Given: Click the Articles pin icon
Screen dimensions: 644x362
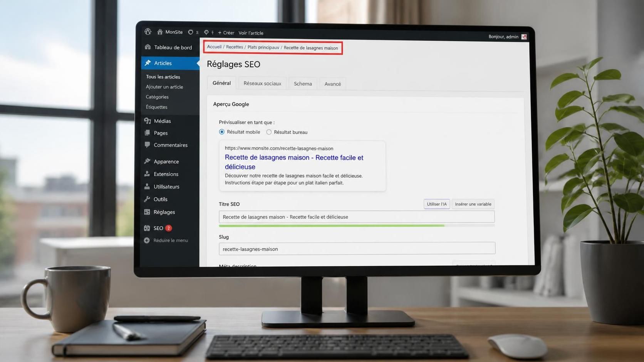Looking at the screenshot, I should (148, 63).
